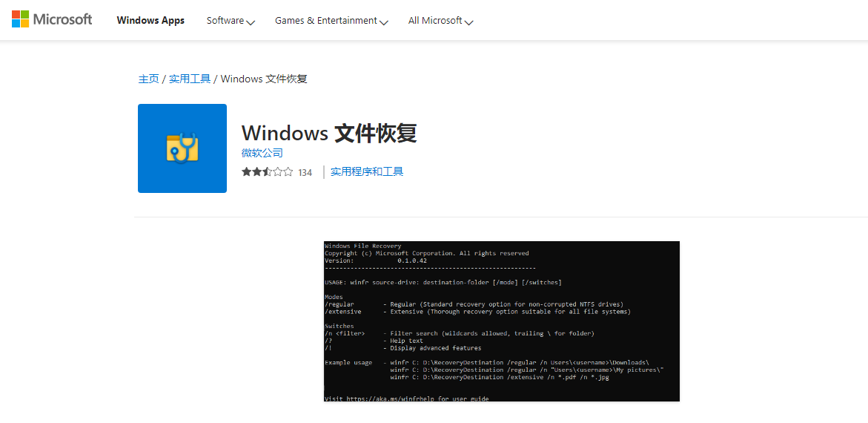Expand the All Microsoft menu
The height and width of the screenshot is (423, 868).
point(440,21)
